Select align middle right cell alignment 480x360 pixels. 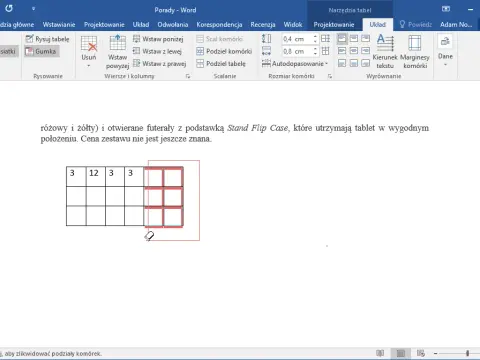(365, 51)
